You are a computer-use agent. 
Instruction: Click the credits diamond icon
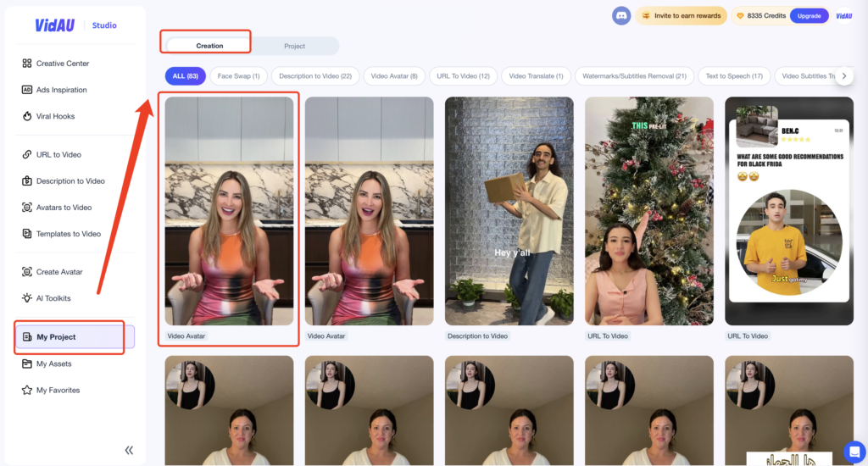click(x=740, y=16)
